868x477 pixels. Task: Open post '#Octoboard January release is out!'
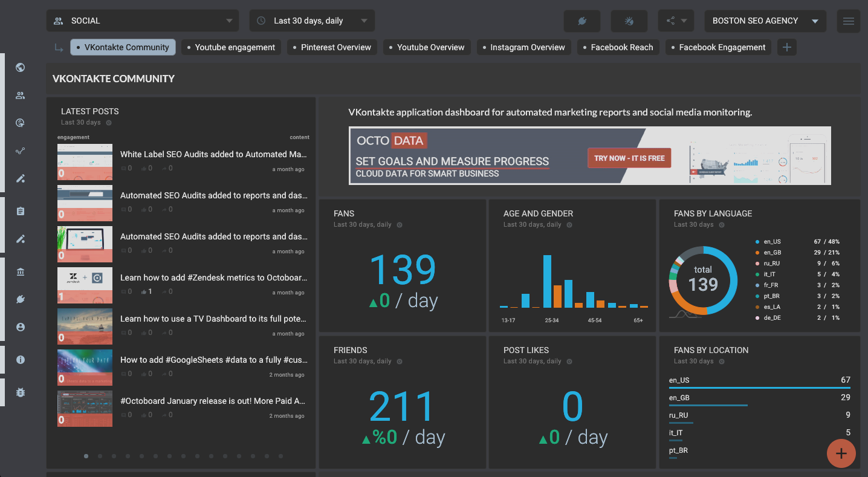[x=213, y=401]
